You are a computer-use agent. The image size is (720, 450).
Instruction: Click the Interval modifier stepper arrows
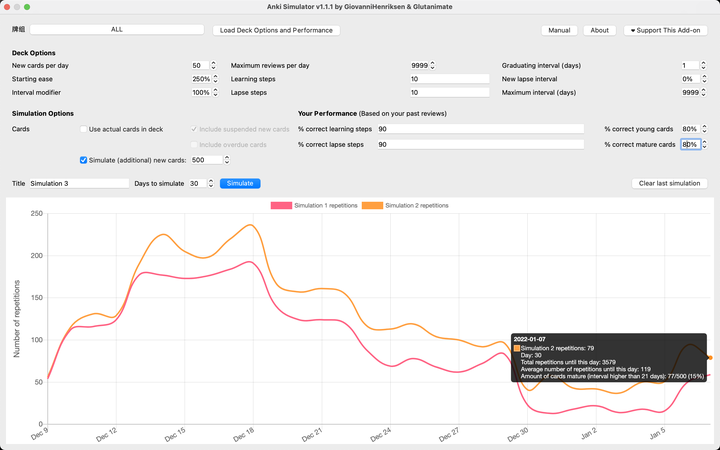(214, 93)
